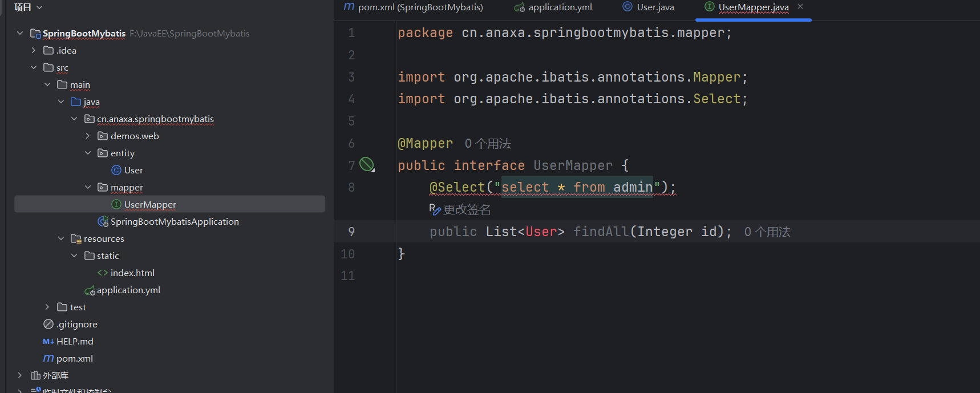Click line number 9 in the gutter
Screen dimensions: 980x393
[351, 232]
